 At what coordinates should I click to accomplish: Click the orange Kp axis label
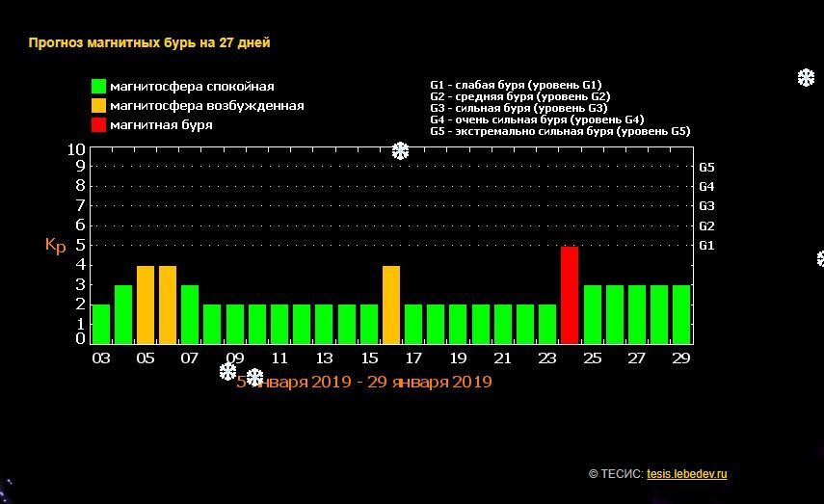pyautogui.click(x=56, y=245)
